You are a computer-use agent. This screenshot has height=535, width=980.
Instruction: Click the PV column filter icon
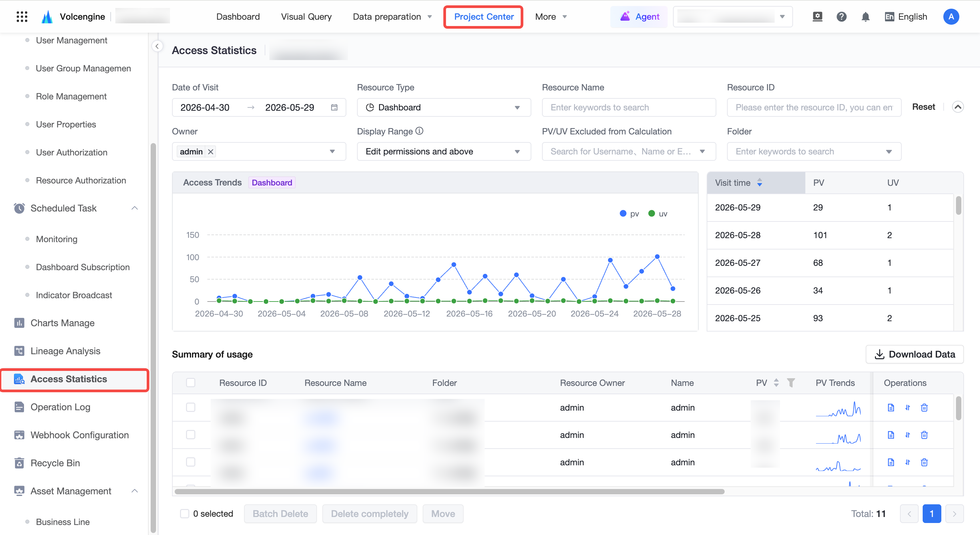tap(791, 383)
